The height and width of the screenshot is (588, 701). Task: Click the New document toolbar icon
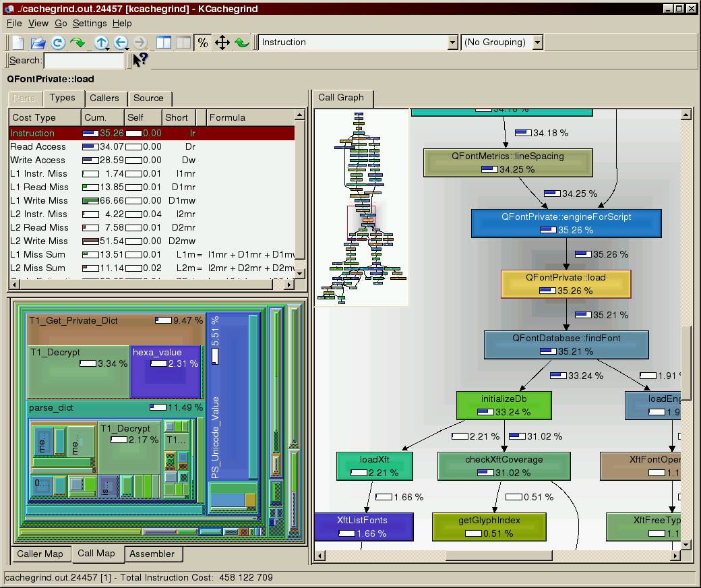pyautogui.click(x=18, y=42)
